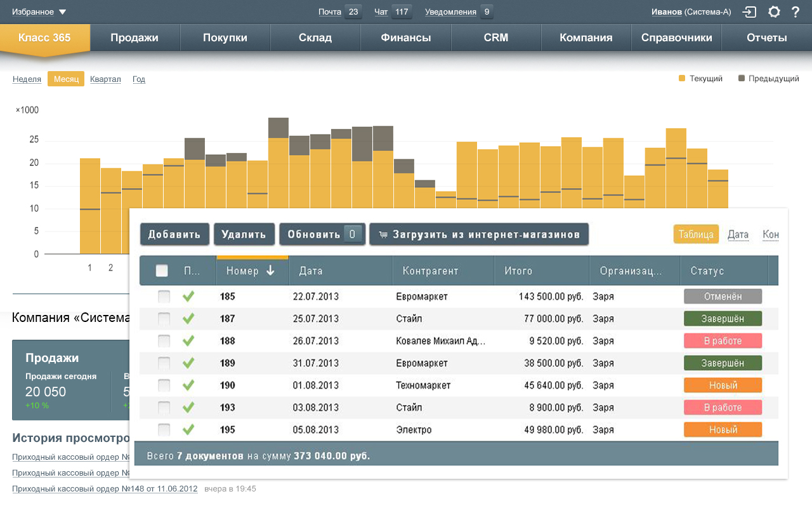Open the Справочники main menu
This screenshot has width=812, height=508.
677,37
